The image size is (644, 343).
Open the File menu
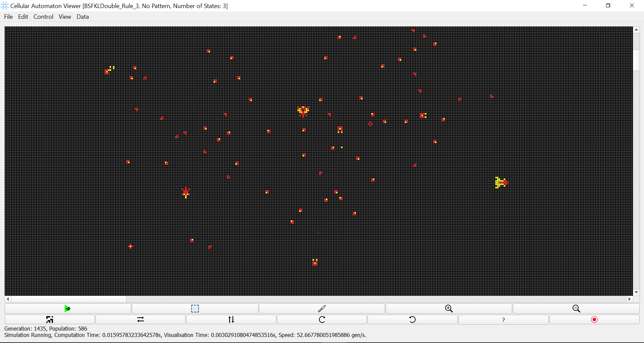coord(8,17)
